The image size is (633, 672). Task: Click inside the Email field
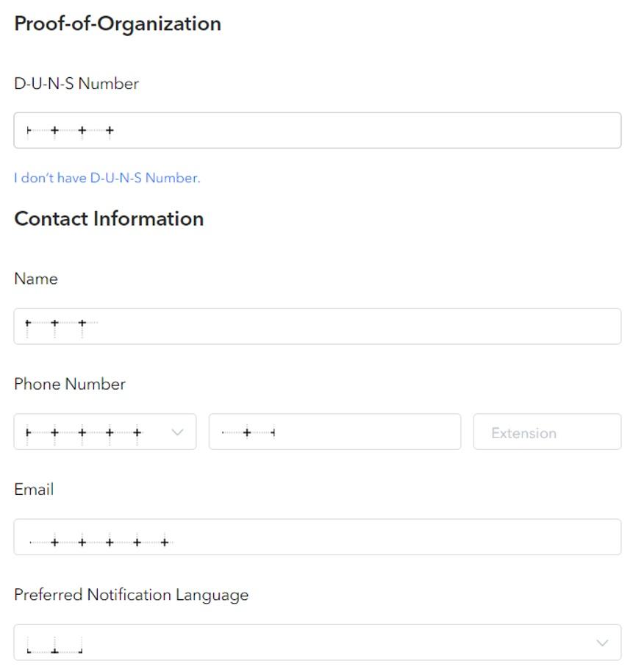pyautogui.click(x=317, y=537)
